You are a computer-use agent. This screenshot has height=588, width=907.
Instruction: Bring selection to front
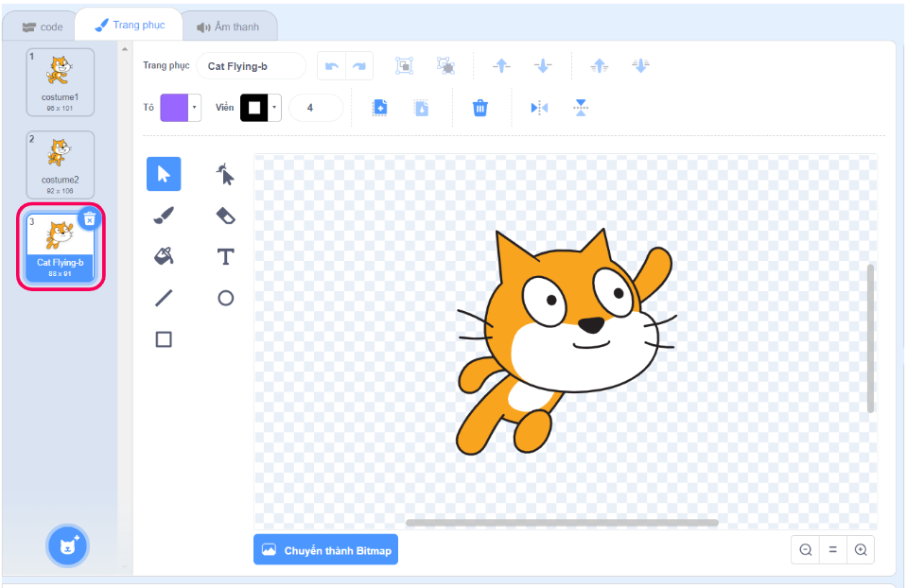click(x=600, y=66)
